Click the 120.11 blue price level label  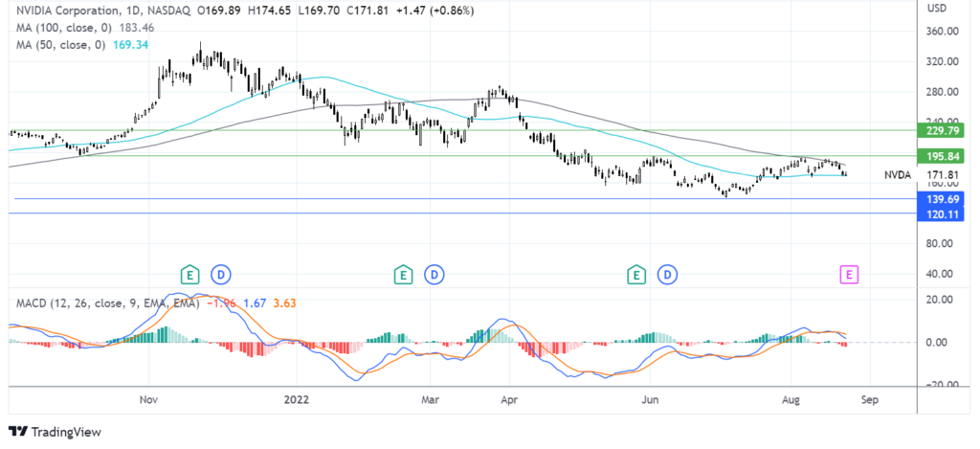click(943, 213)
